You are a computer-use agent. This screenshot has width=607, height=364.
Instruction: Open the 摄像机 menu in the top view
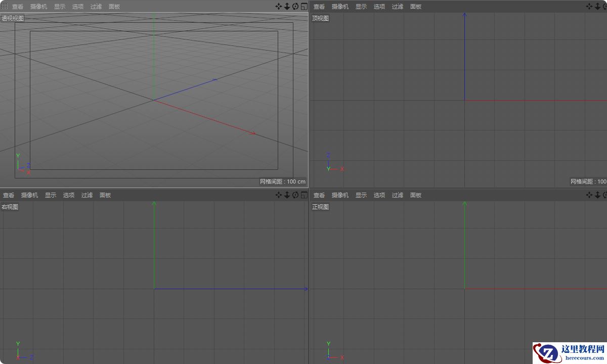(340, 7)
